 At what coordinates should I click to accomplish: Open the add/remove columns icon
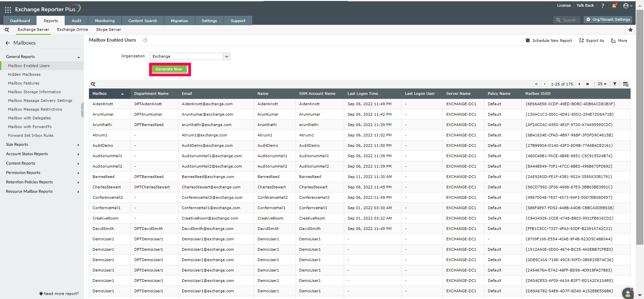[626, 84]
